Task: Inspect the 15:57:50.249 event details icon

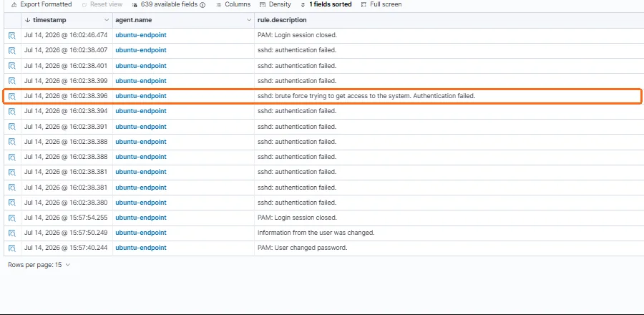Action: click(x=12, y=233)
